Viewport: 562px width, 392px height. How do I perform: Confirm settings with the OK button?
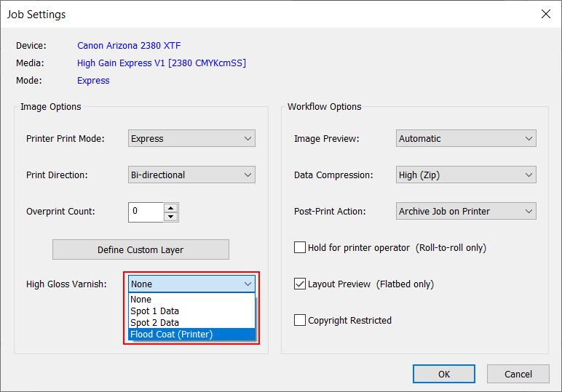click(x=443, y=374)
